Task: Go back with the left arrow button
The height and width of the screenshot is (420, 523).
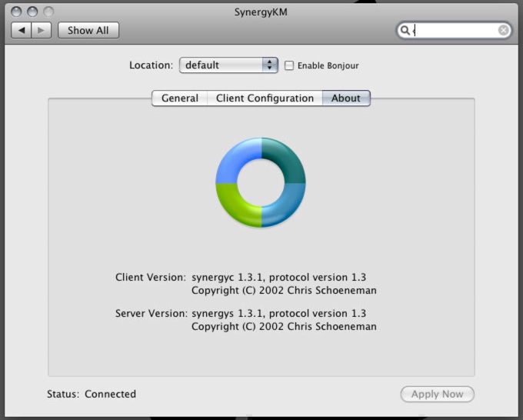Action: tap(22, 30)
